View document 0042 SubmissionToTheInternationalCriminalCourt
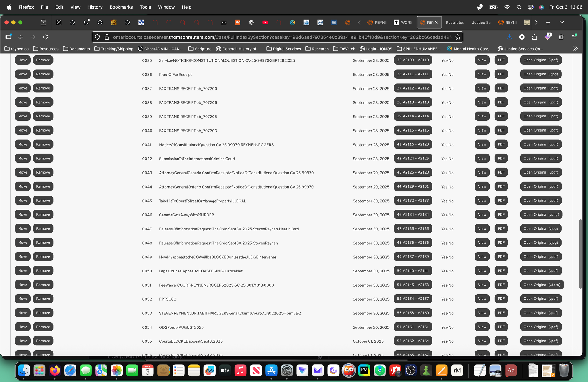588x382 pixels. 482,159
